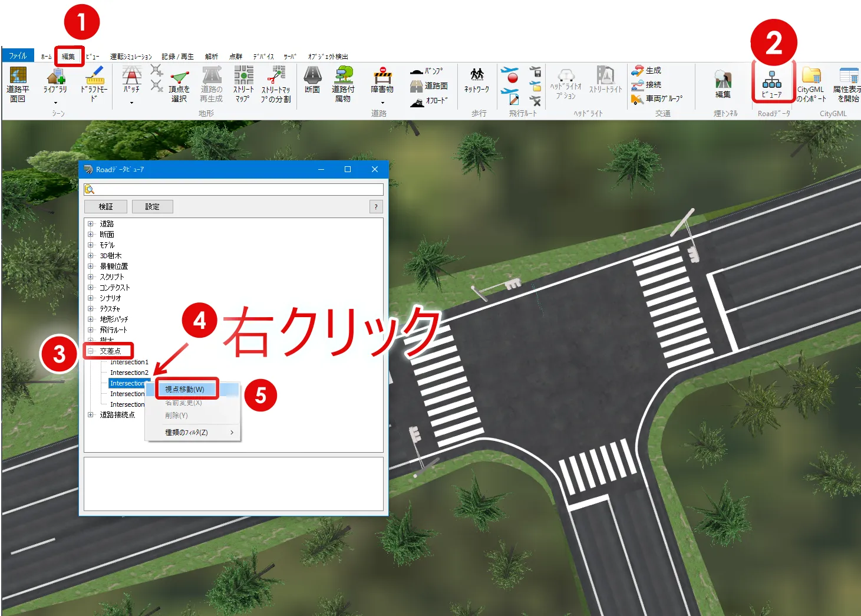
Task: Collapse the 交差点 tree node
Action: pyautogui.click(x=91, y=351)
